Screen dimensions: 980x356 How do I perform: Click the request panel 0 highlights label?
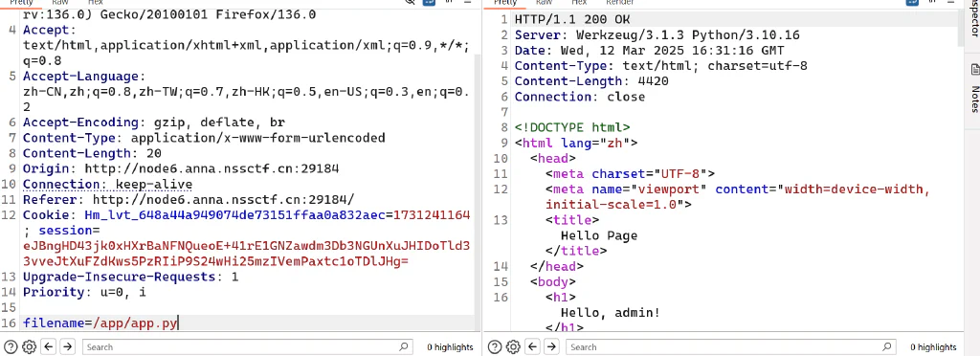click(450, 347)
